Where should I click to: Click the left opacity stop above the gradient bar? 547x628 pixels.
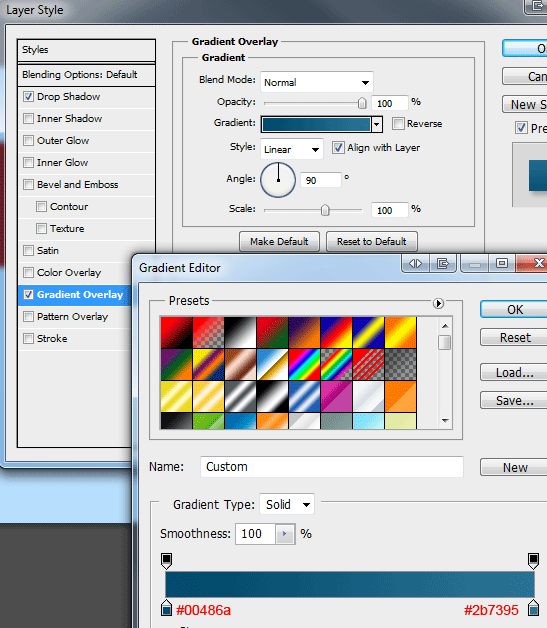point(167,561)
